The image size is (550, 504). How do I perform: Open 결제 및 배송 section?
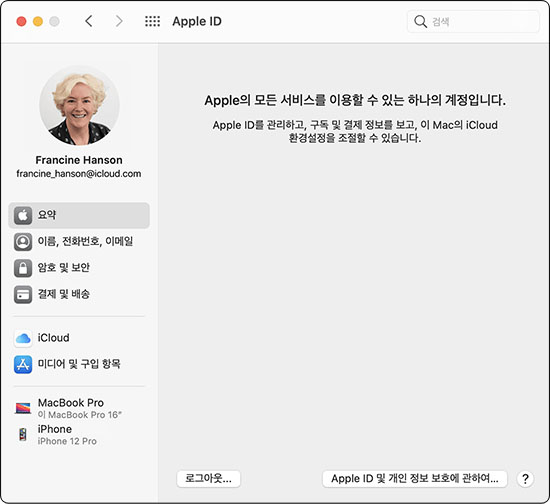tap(79, 294)
